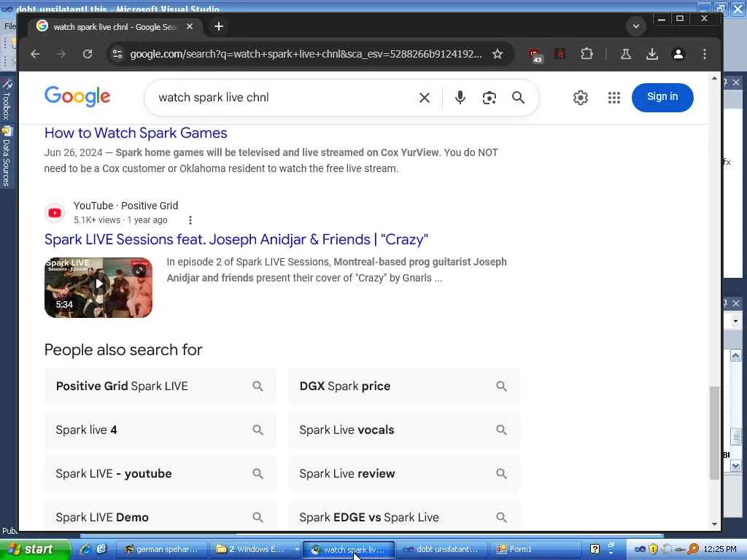747x560 pixels.
Task: Open a new Chrome tab
Action: (x=219, y=27)
